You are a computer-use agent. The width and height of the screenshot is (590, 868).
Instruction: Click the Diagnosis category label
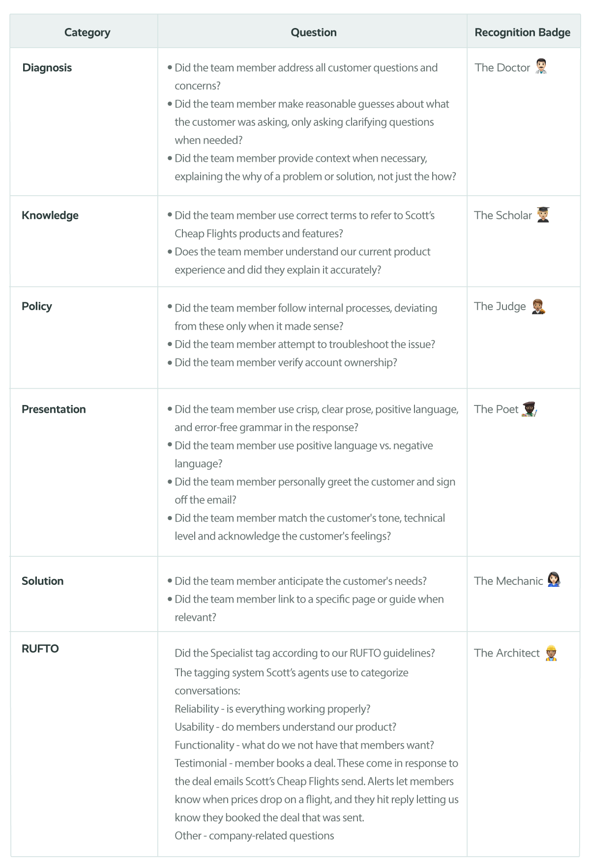pos(47,68)
